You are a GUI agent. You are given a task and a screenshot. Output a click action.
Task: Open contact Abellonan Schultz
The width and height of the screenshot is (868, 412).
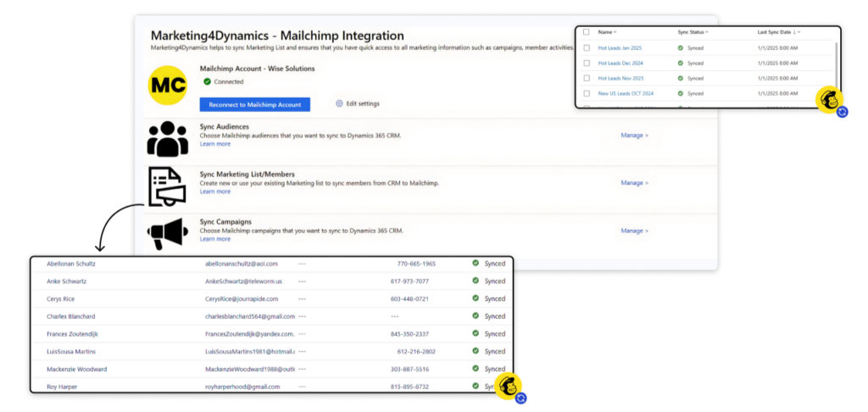click(71, 264)
